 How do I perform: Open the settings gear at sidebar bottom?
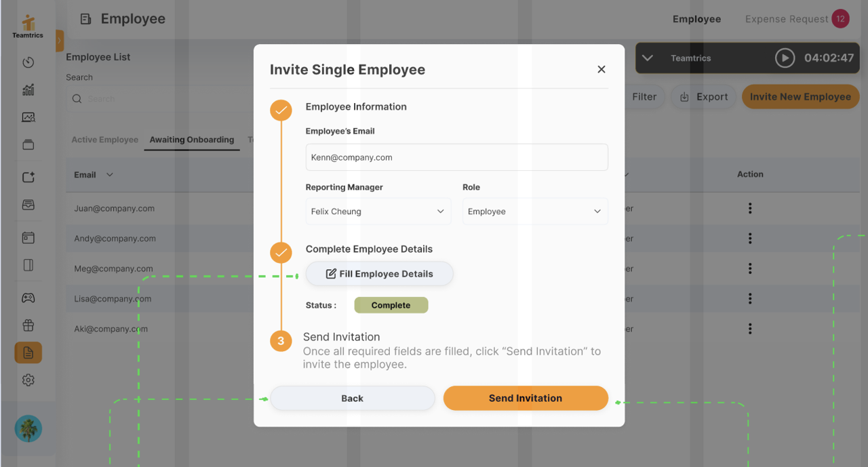click(x=28, y=380)
